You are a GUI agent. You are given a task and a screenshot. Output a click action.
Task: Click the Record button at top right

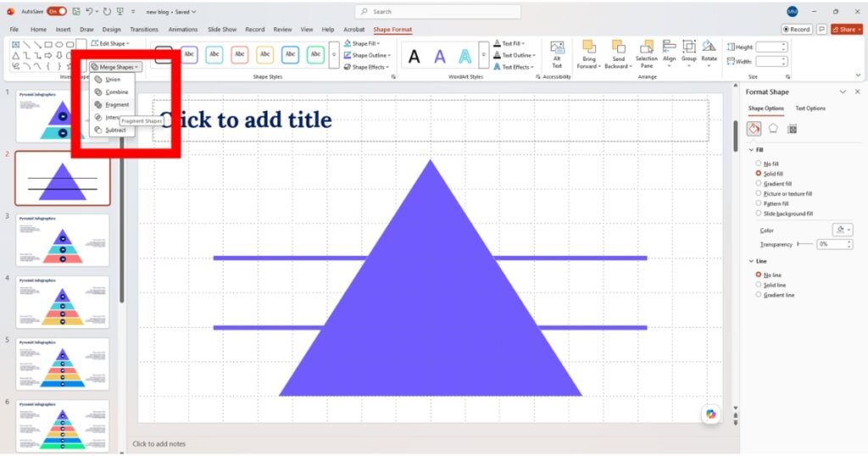pyautogui.click(x=797, y=30)
